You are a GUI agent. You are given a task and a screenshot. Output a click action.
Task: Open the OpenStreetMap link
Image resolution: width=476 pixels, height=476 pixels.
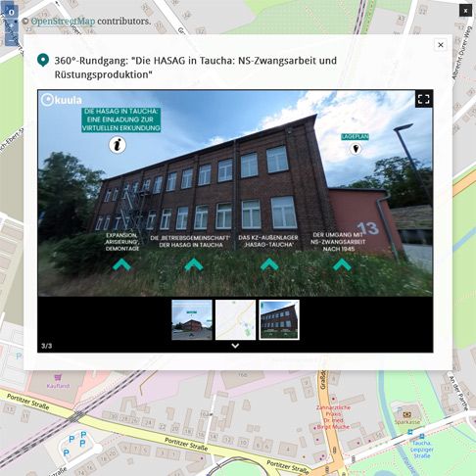(x=63, y=22)
